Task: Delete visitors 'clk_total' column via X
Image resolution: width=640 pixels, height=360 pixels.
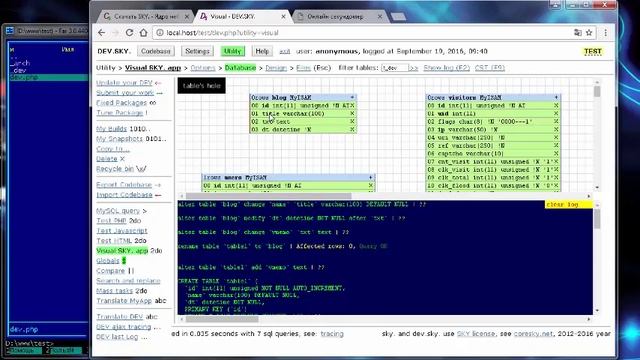Action: (556, 178)
